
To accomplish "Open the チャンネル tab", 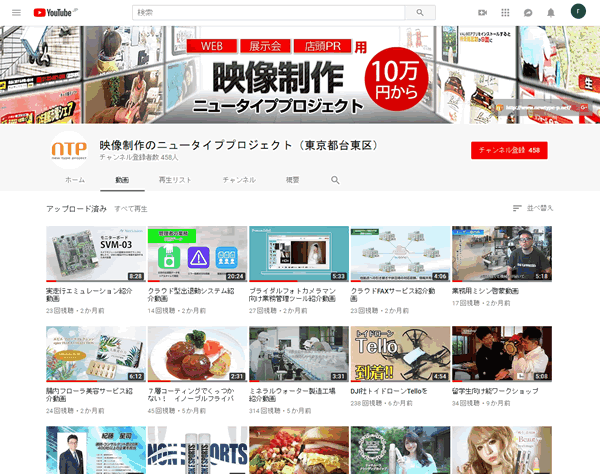I will click(239, 180).
